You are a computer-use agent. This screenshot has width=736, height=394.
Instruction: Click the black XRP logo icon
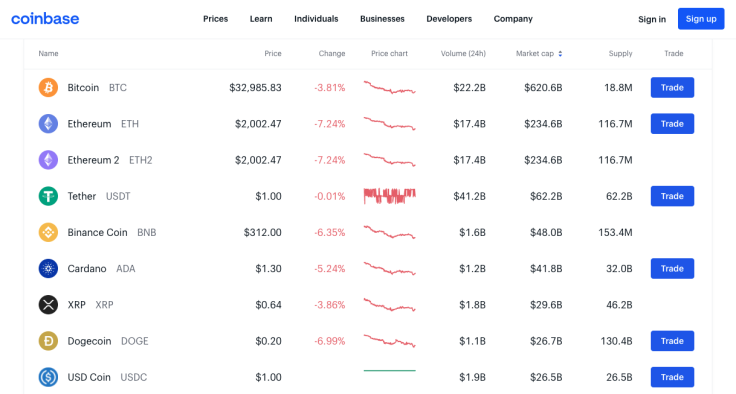pos(48,305)
